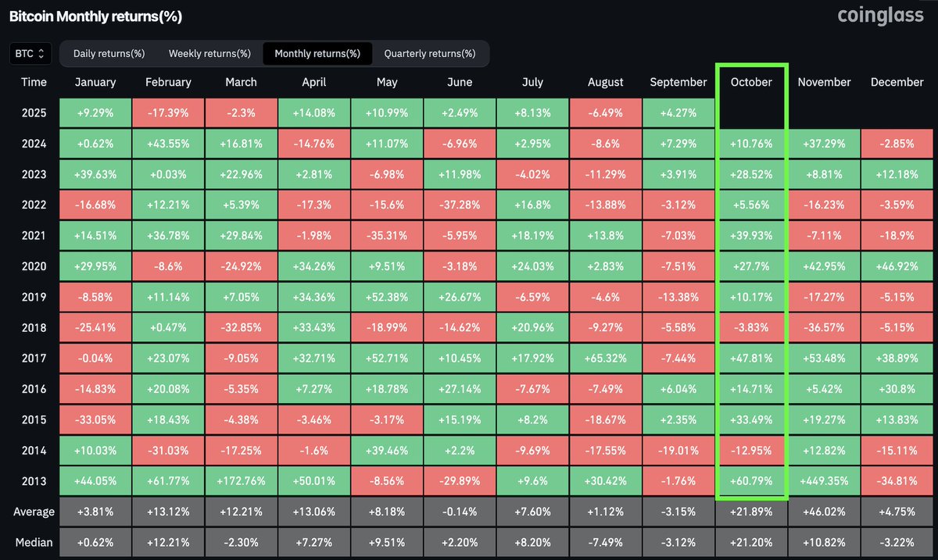Click the -37.28% June 2022 cell

[x=460, y=205]
